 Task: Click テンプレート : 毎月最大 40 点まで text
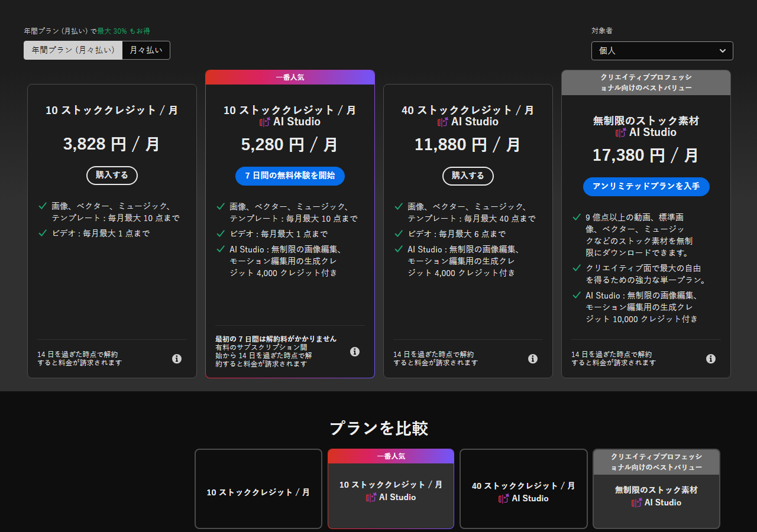click(471, 218)
